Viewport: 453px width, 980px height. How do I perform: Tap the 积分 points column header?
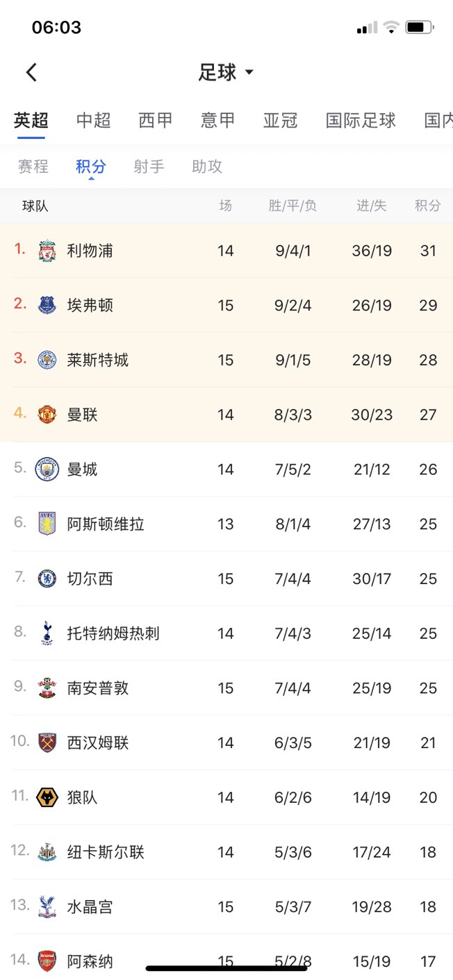click(x=428, y=206)
